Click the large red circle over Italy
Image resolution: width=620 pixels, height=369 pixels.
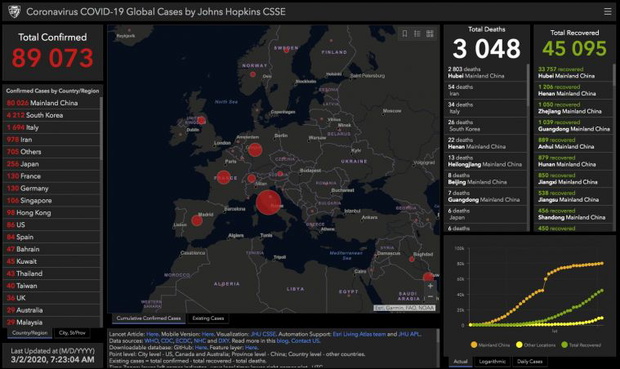(268, 202)
